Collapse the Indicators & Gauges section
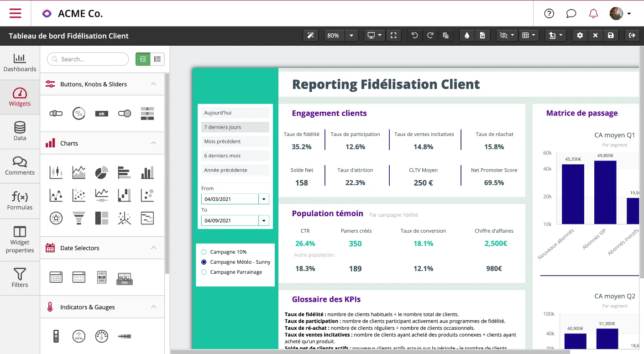 [x=153, y=307]
